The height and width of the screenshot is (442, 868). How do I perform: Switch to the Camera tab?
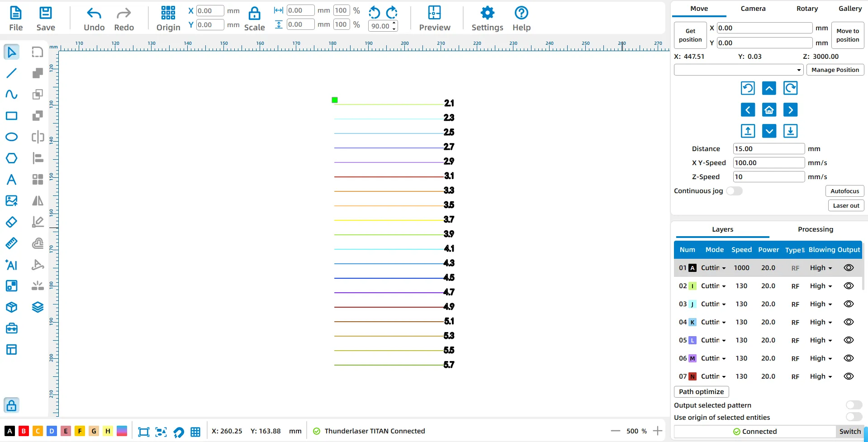[753, 9]
